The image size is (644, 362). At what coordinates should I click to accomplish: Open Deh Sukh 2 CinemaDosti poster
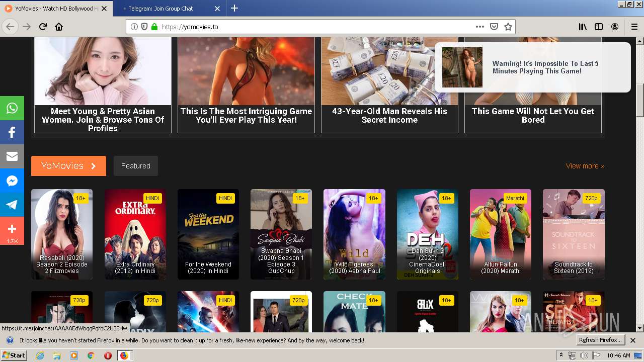click(428, 234)
